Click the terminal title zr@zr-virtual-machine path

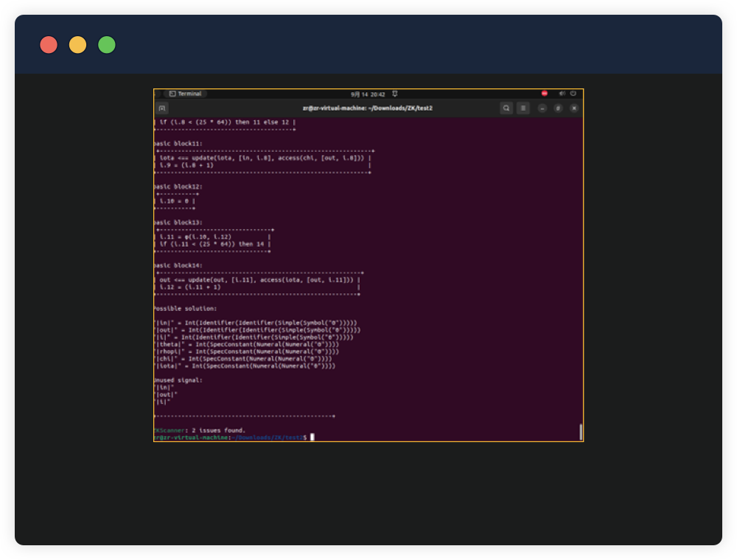point(368,108)
